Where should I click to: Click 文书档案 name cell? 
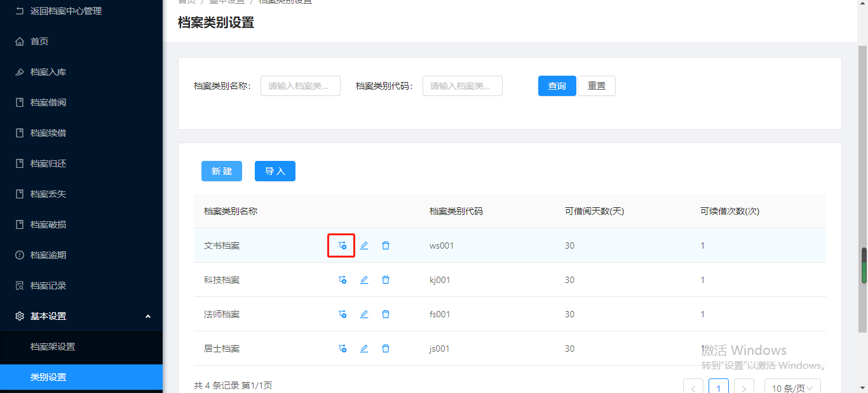point(222,245)
